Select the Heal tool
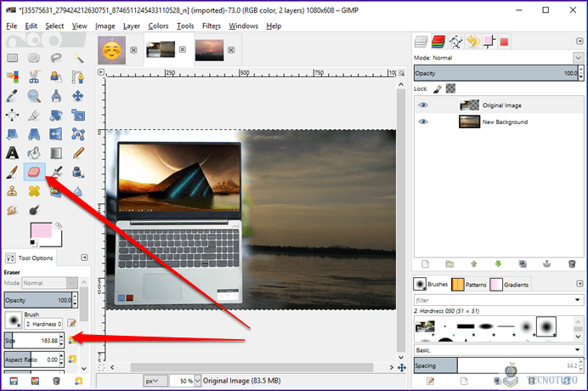 point(34,191)
